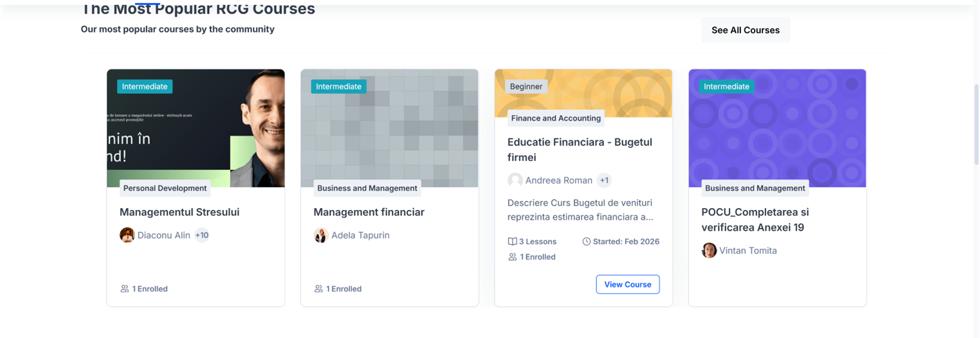Click the clock icon beside Started: Feb 2026
The width and height of the screenshot is (980, 338).
[x=587, y=242]
